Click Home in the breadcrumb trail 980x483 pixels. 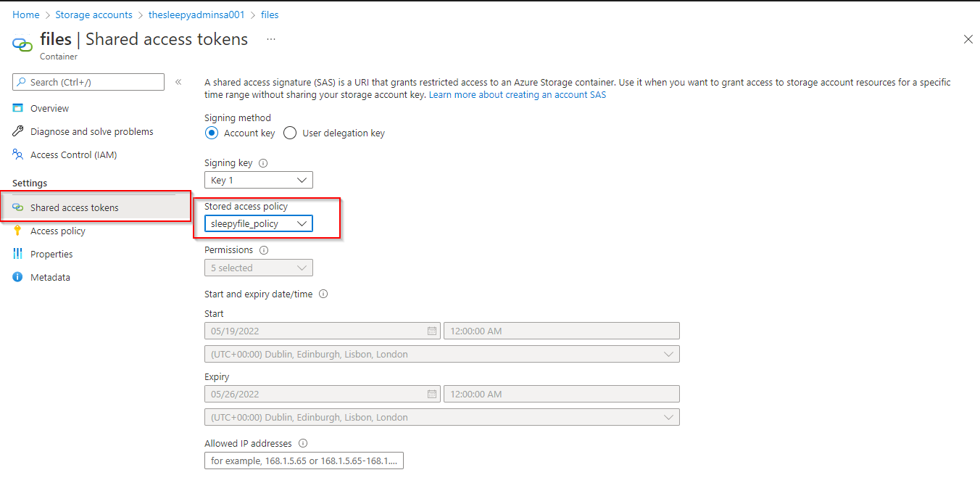[x=26, y=15]
